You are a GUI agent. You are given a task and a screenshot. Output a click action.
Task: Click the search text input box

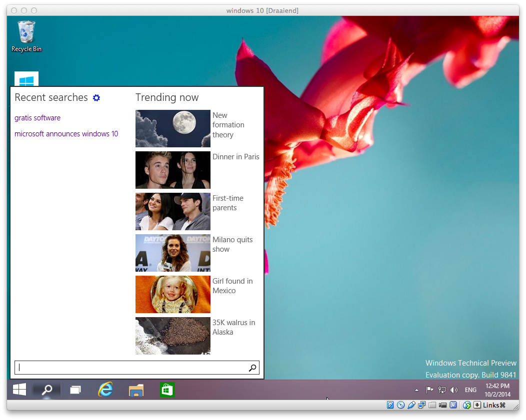(131, 368)
